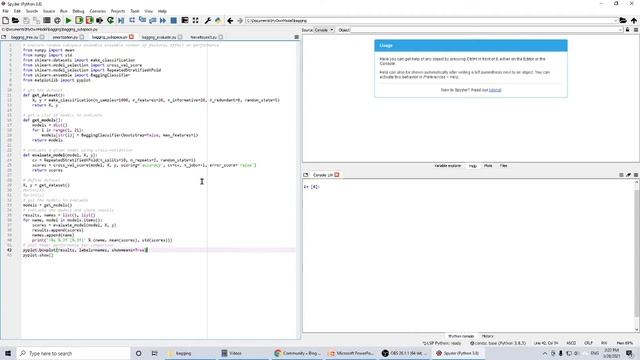640x360 pixels.
Task: Change to parent directory arrow
Action: click(x=633, y=20)
